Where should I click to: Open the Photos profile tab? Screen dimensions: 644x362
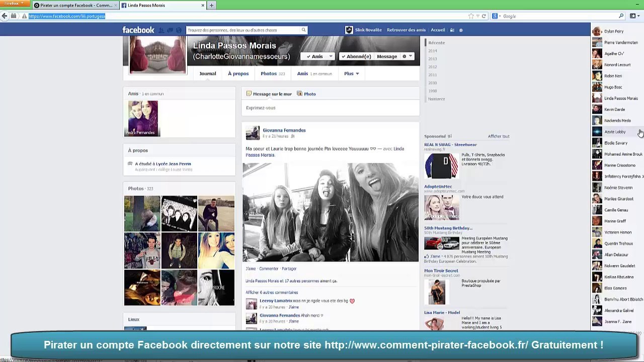(x=273, y=74)
